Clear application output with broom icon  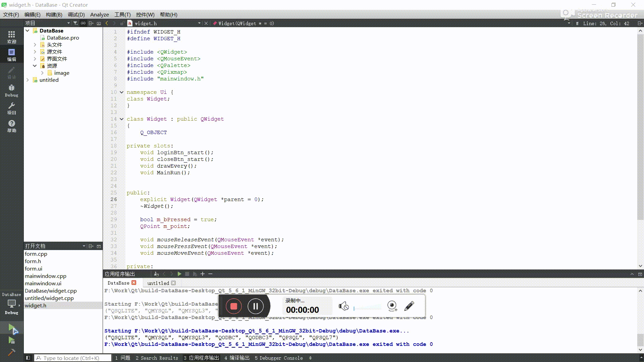(x=156, y=274)
